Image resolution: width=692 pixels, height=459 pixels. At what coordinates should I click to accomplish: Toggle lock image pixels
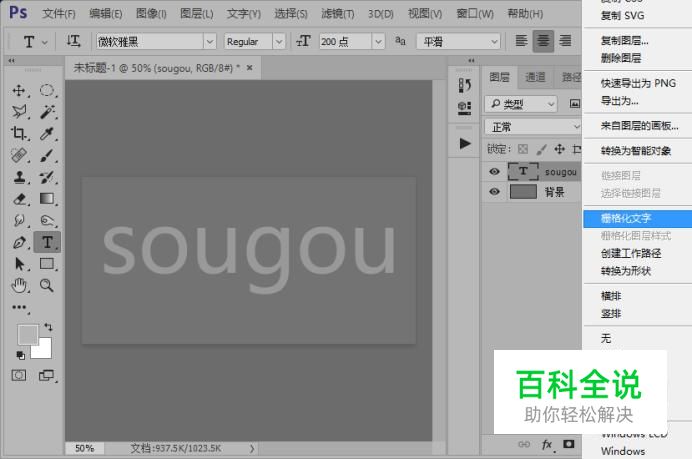point(542,149)
